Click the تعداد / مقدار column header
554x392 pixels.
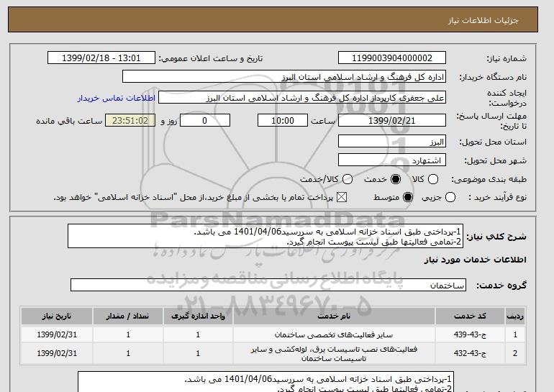(128, 316)
